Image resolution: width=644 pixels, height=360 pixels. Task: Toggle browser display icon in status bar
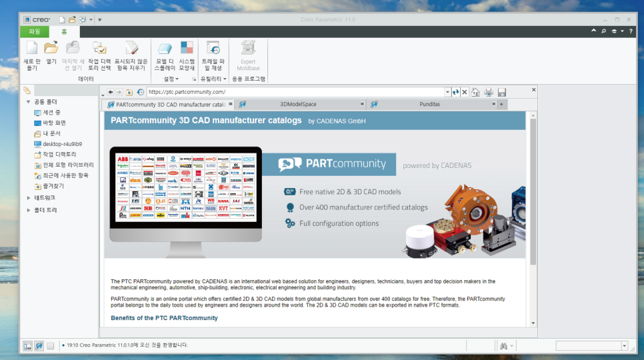39,345
